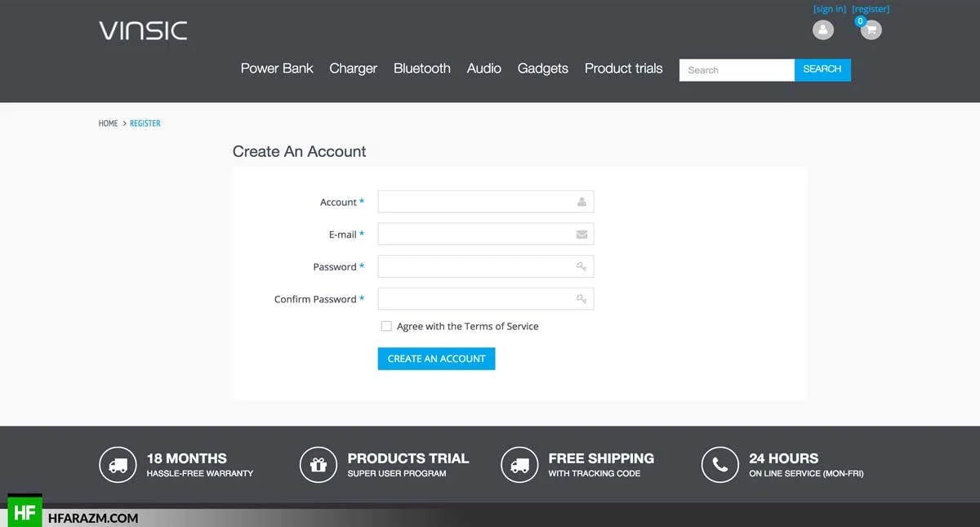Open the Power Bank menu
The width and height of the screenshot is (980, 527).
pyautogui.click(x=277, y=69)
